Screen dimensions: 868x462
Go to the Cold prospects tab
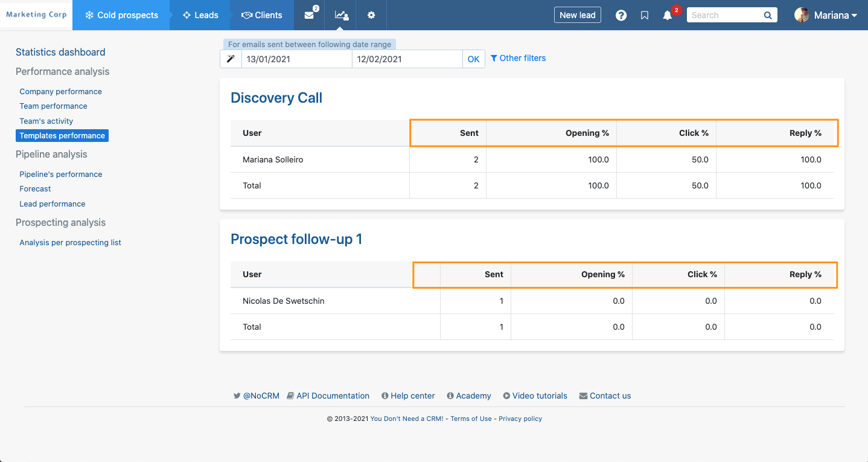121,15
